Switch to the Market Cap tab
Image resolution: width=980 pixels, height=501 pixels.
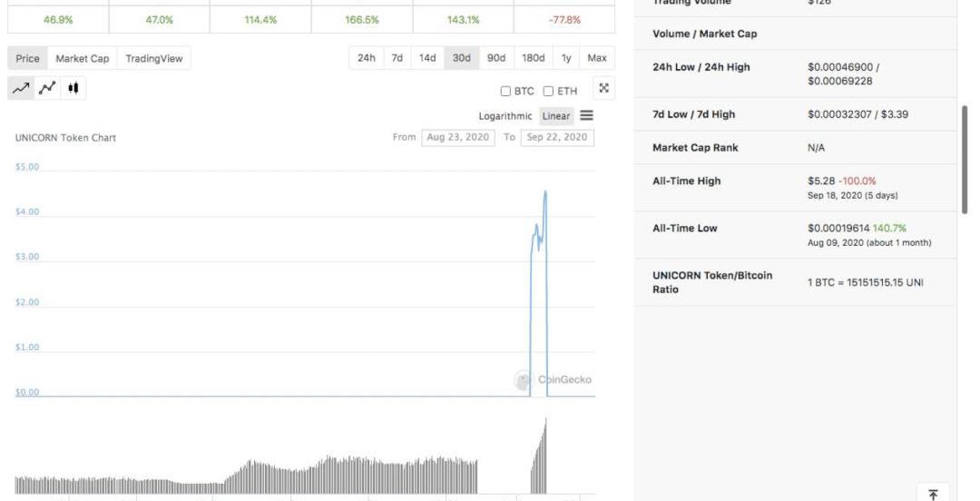(x=82, y=58)
